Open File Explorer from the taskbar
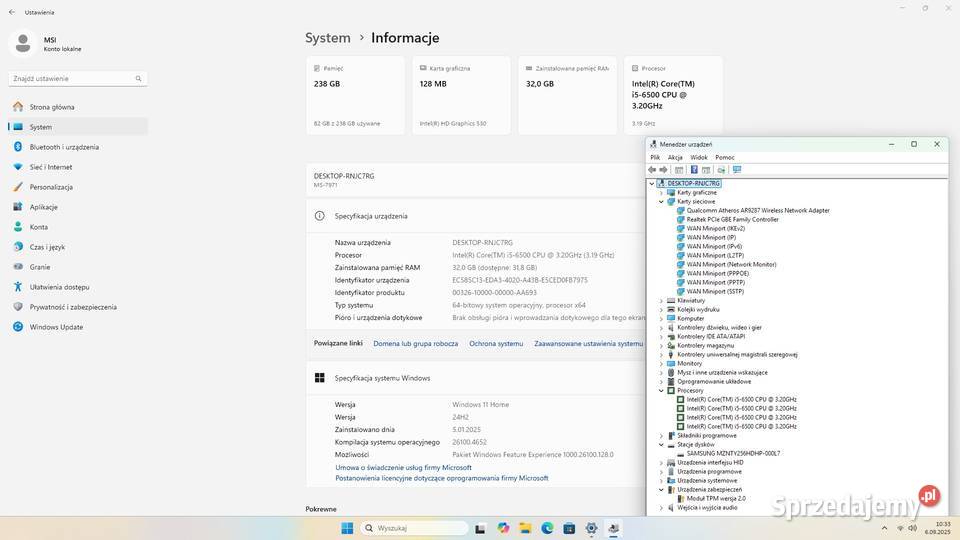Viewport: 960px width, 540px height. point(525,528)
